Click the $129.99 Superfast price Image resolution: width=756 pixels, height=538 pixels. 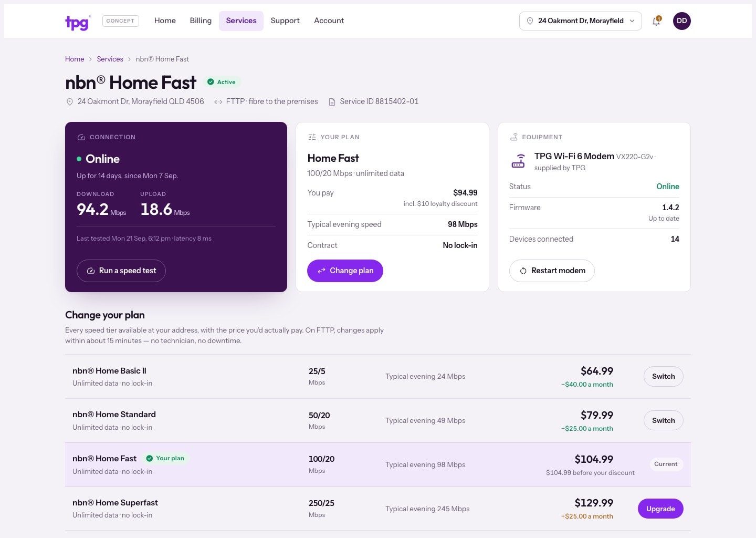594,503
